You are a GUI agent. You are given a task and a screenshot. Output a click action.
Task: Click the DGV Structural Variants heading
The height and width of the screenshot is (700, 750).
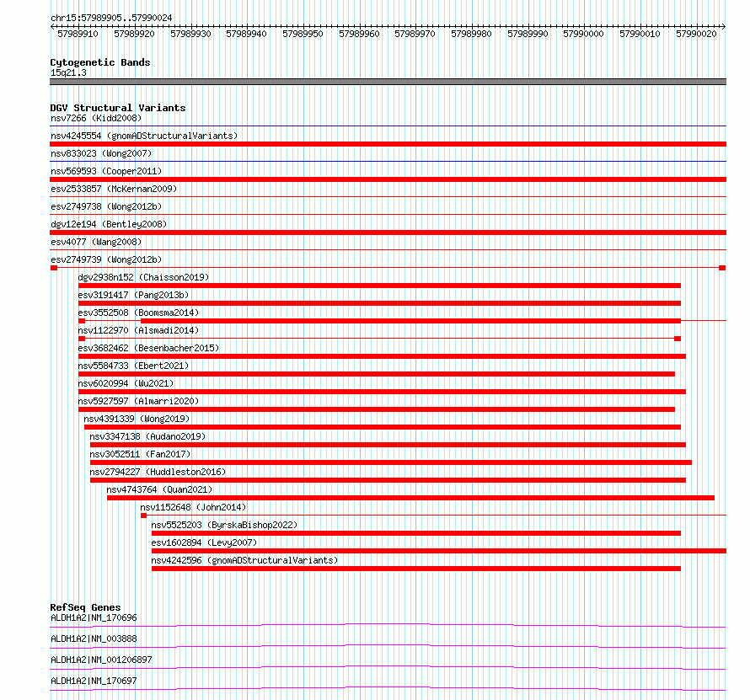click(x=118, y=108)
